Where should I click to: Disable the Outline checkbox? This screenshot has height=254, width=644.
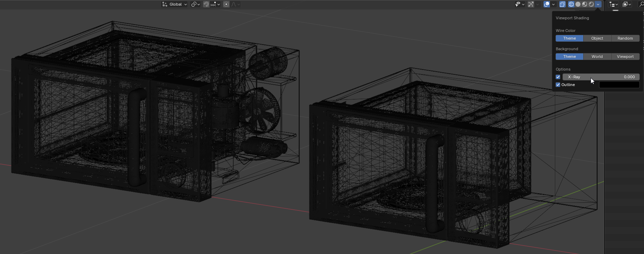click(x=558, y=85)
